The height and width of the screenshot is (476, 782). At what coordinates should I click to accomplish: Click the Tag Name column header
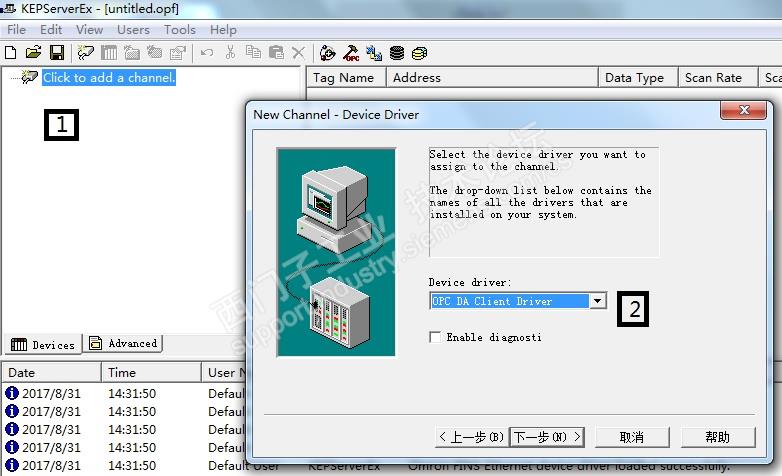point(346,77)
